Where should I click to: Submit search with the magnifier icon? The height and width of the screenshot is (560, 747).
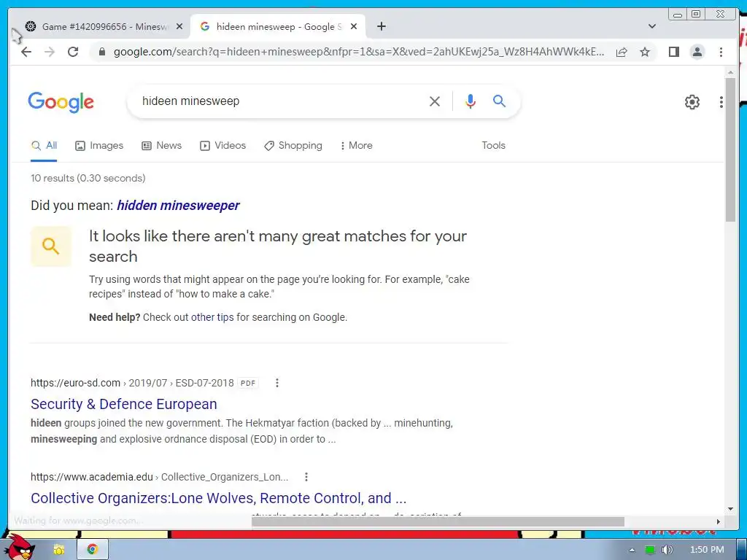point(499,101)
